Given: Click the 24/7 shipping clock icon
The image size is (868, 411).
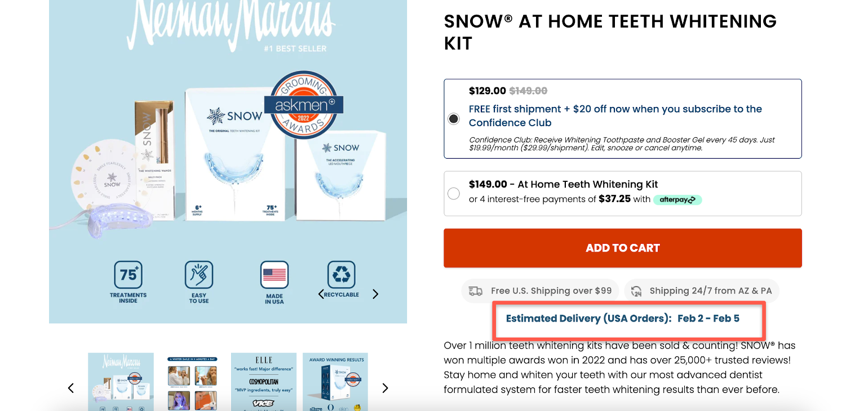Looking at the screenshot, I should [x=636, y=291].
